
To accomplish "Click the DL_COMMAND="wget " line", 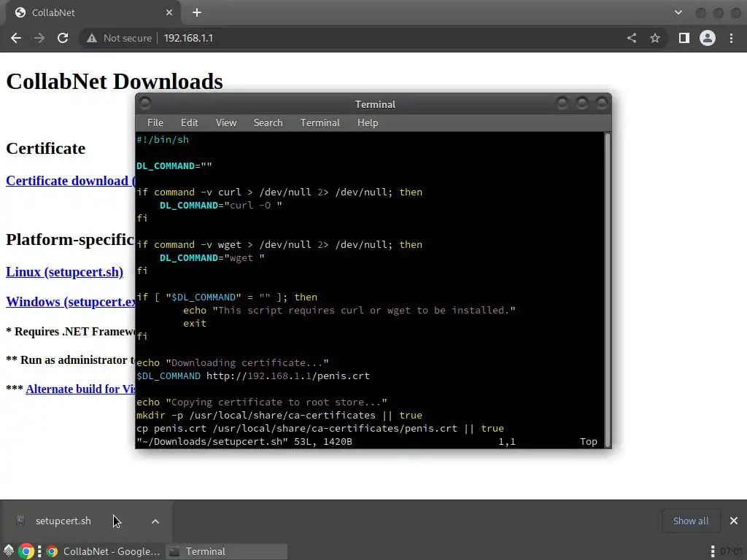I will point(212,257).
